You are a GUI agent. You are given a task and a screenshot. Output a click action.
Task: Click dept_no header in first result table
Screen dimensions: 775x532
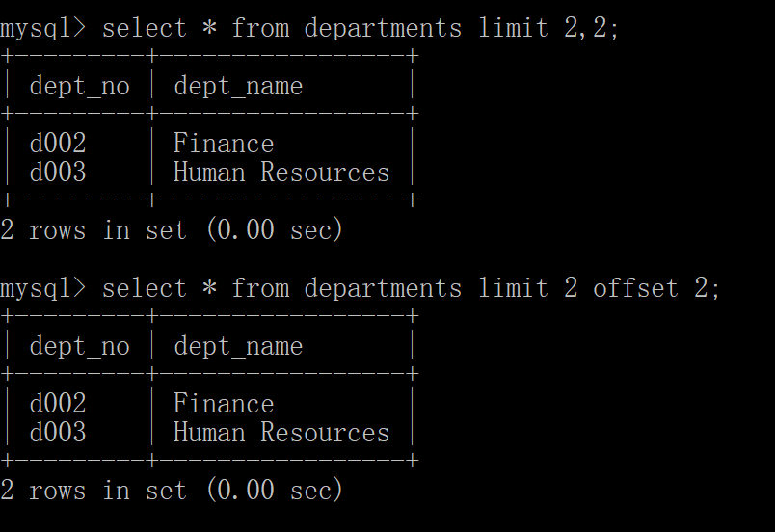tap(80, 87)
